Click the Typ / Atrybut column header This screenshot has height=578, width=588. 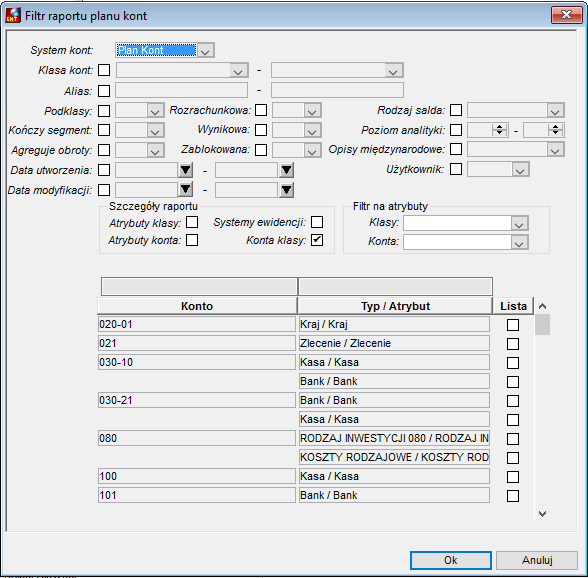395,306
